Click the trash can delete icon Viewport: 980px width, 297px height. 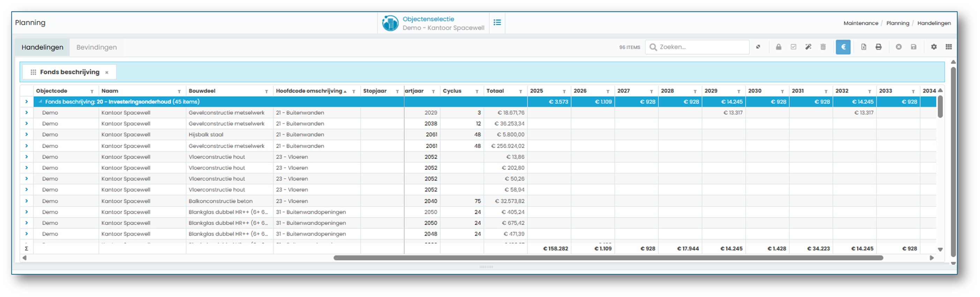(823, 47)
